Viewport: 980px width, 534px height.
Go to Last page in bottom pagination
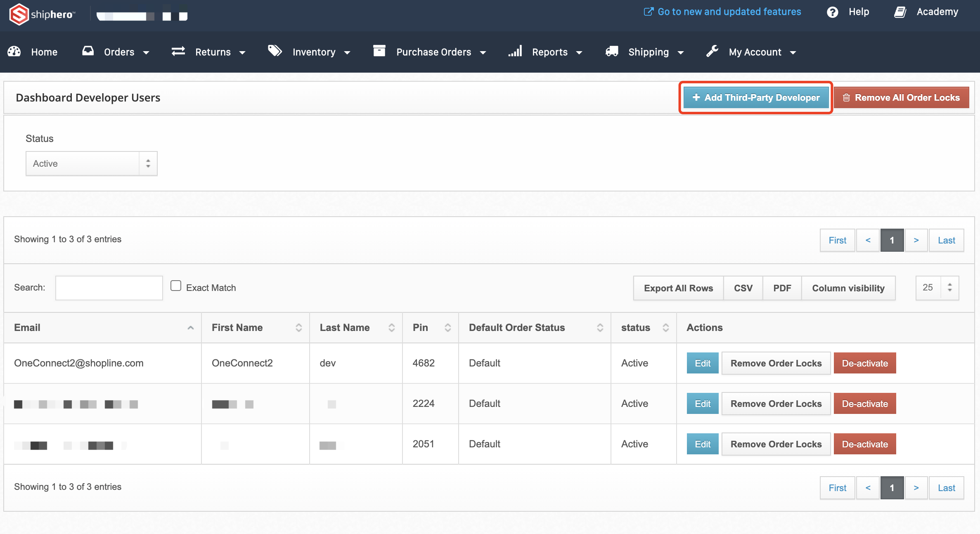point(946,488)
